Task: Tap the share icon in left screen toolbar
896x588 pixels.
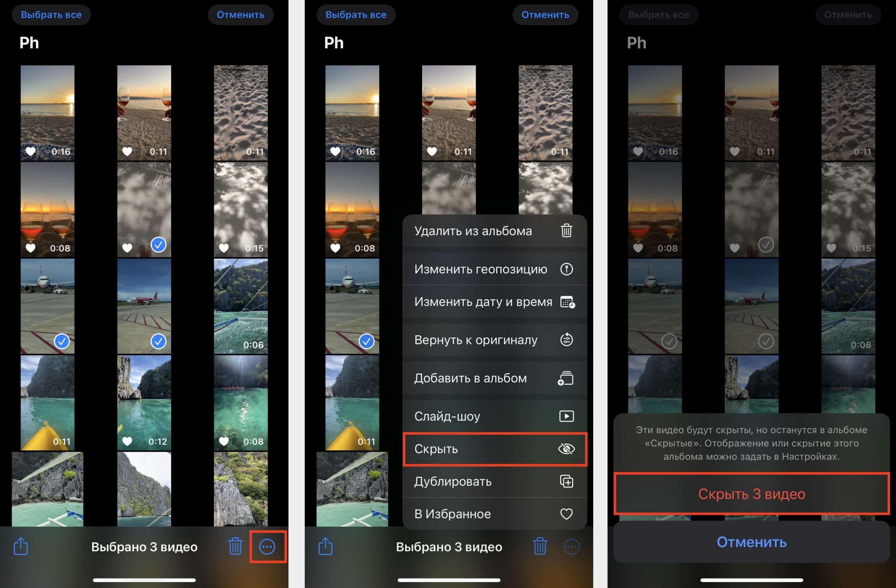Action: (x=21, y=546)
